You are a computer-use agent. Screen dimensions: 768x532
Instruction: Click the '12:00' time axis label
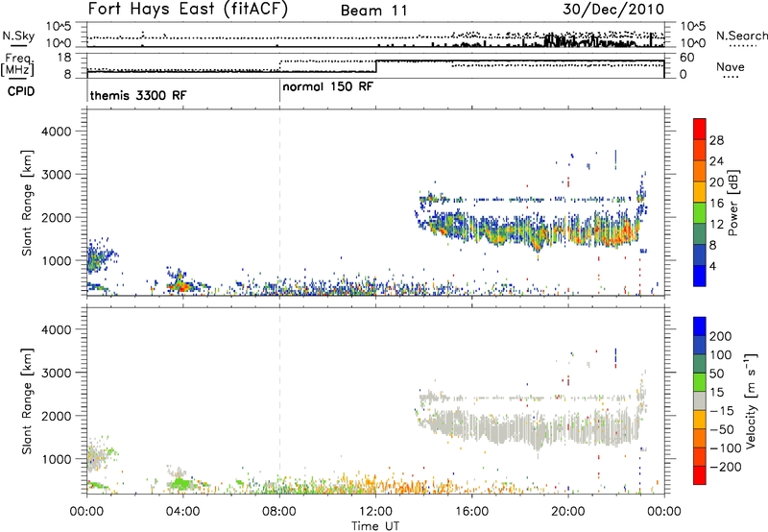375,512
